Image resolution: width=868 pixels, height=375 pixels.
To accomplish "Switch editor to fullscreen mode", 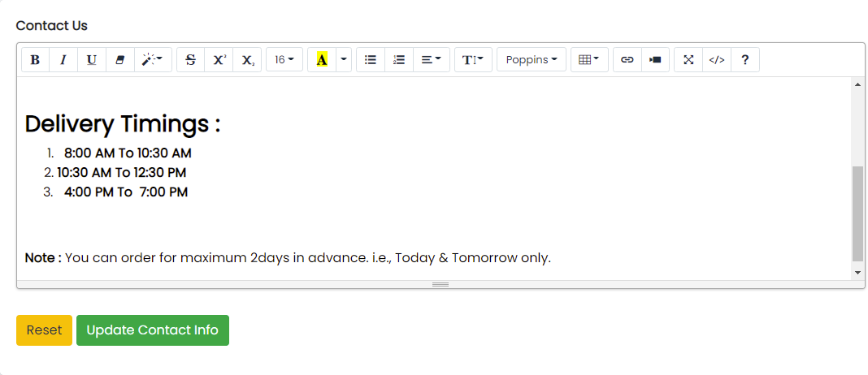I will [688, 60].
